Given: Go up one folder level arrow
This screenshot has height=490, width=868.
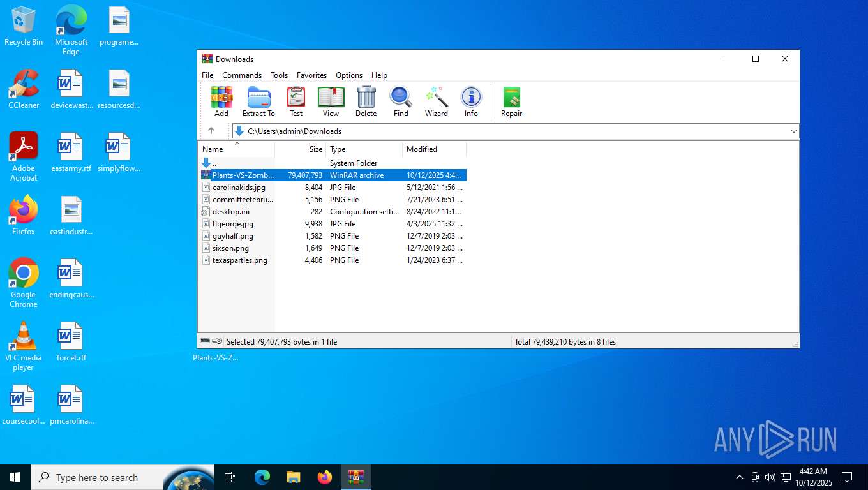Looking at the screenshot, I should pos(211,131).
